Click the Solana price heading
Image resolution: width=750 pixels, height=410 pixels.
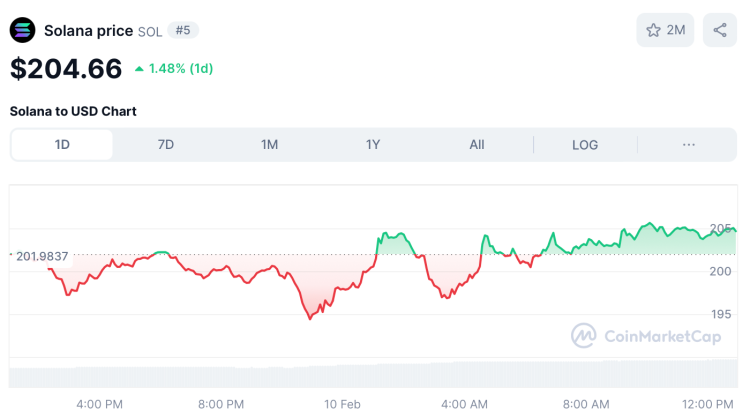[88, 30]
